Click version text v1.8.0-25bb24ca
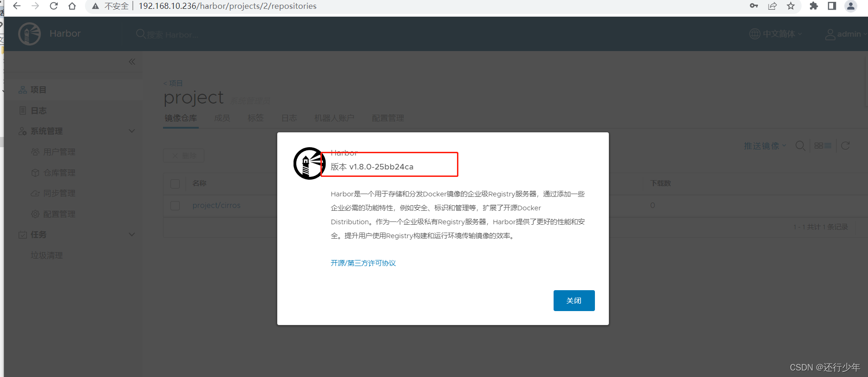 [381, 167]
